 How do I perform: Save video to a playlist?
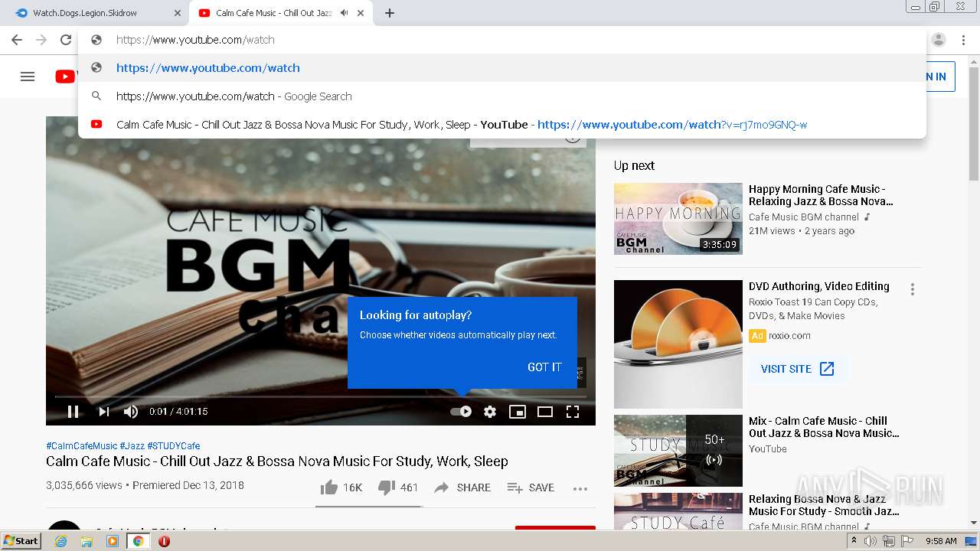pos(531,487)
